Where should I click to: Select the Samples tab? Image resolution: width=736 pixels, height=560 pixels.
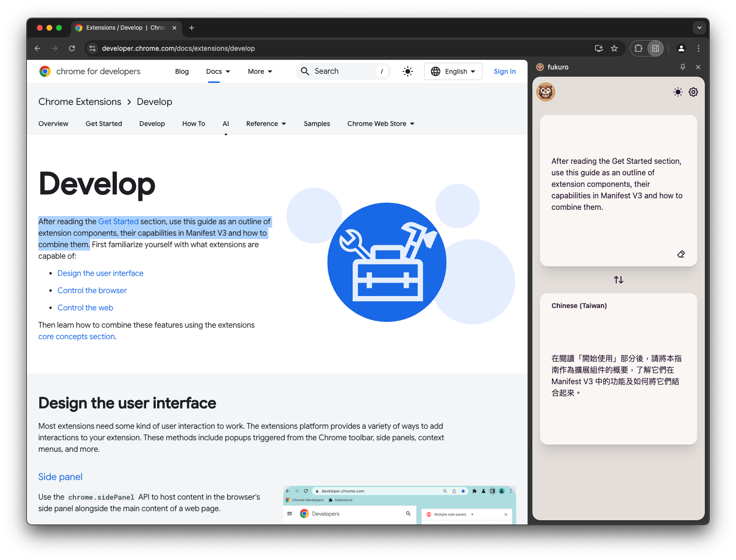click(317, 124)
